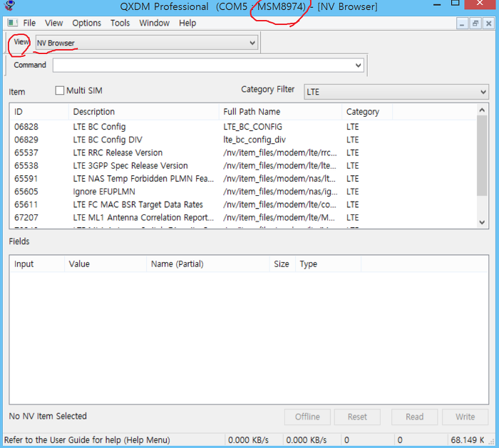Viewport: 499px width, 448px height.
Task: Click the Reset button
Action: 357,417
